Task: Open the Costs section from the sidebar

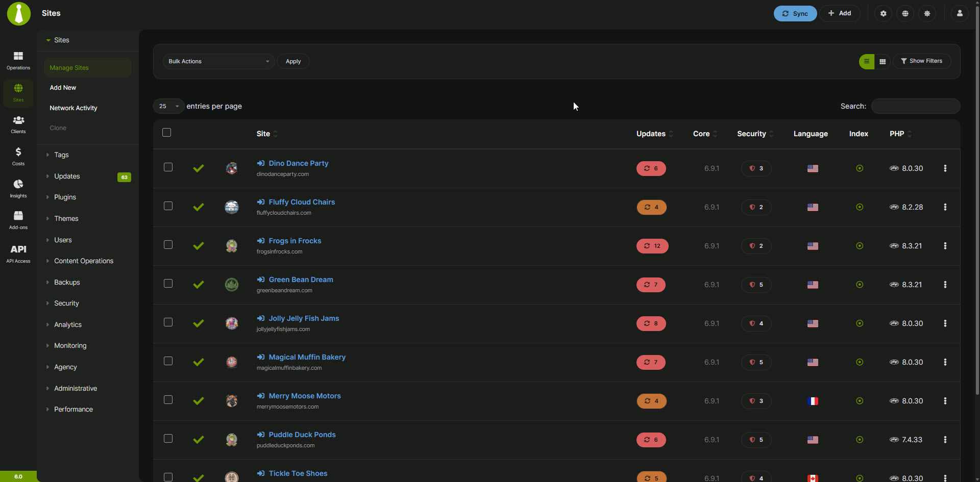Action: click(x=18, y=156)
